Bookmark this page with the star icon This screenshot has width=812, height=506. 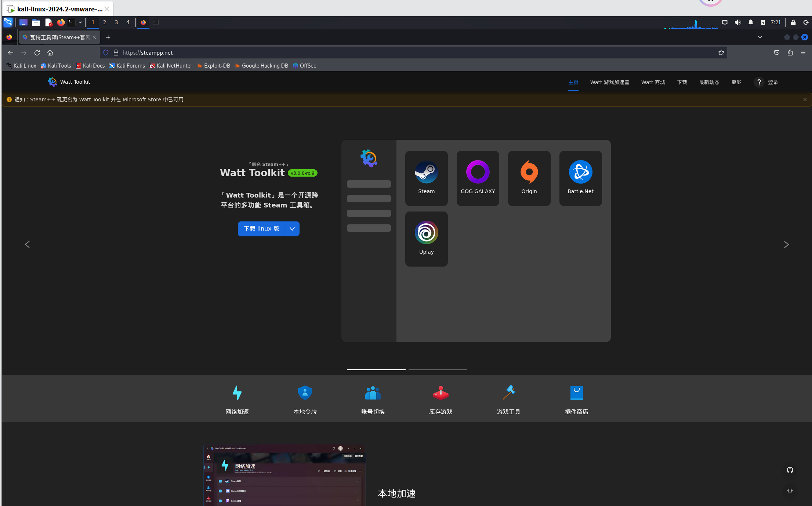[x=721, y=53]
